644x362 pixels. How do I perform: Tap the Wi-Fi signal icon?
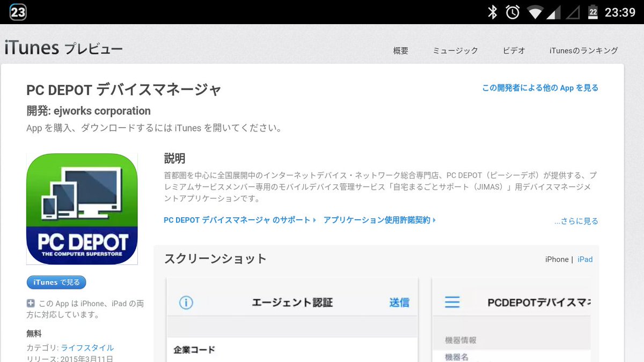coord(536,12)
